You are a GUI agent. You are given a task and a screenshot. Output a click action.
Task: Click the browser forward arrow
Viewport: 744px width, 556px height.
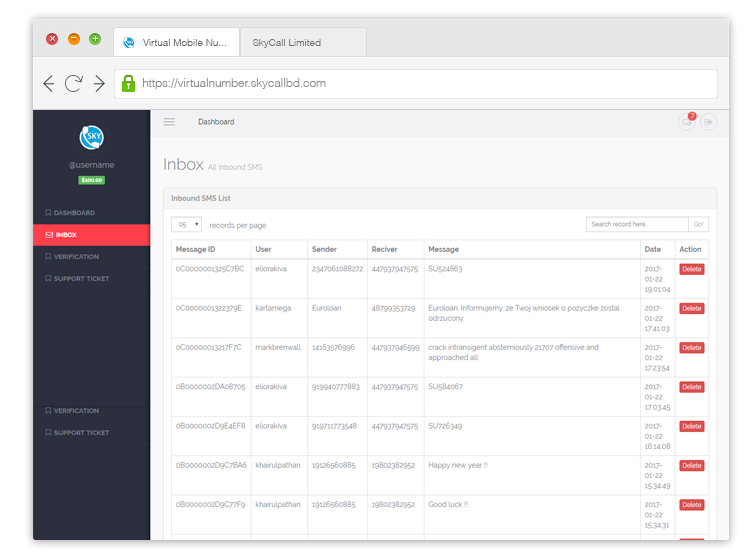point(99,83)
